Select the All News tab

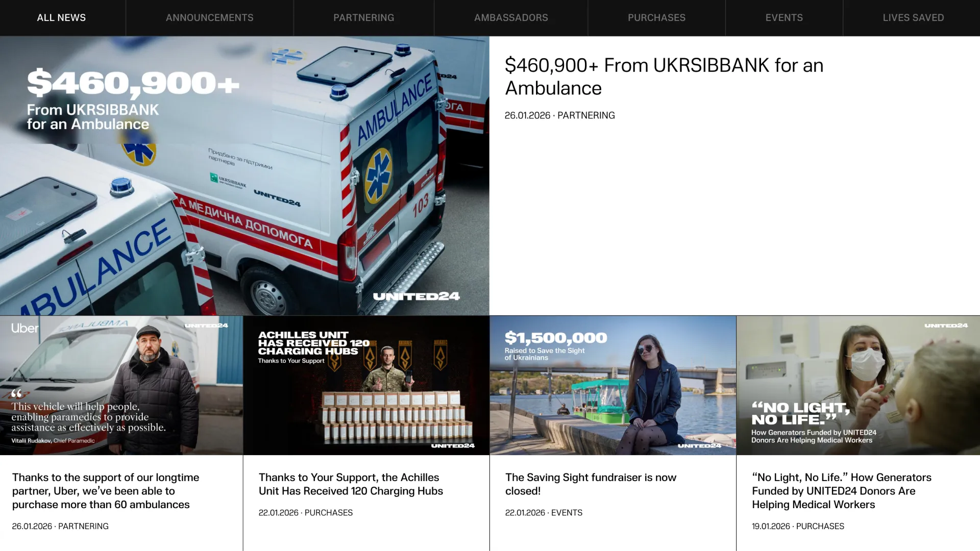(x=61, y=18)
